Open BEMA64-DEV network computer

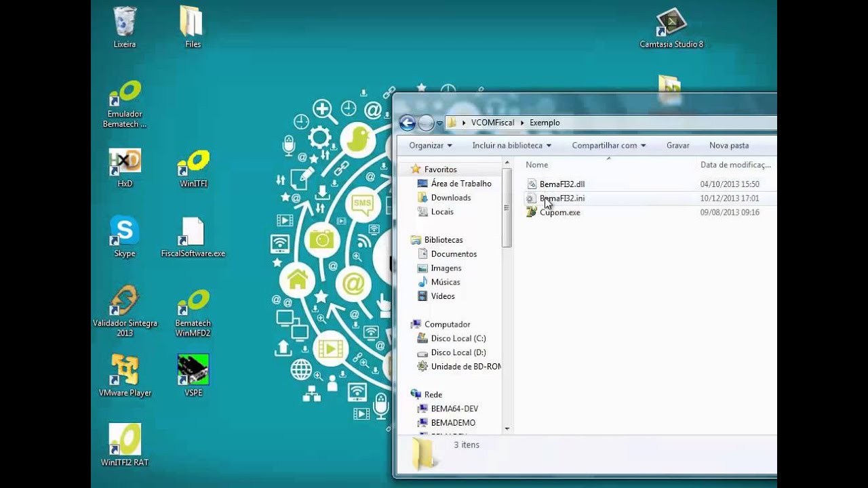[454, 409]
